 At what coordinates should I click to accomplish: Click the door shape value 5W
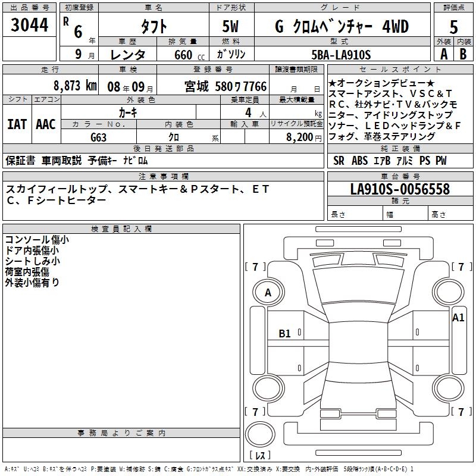pos(231,27)
